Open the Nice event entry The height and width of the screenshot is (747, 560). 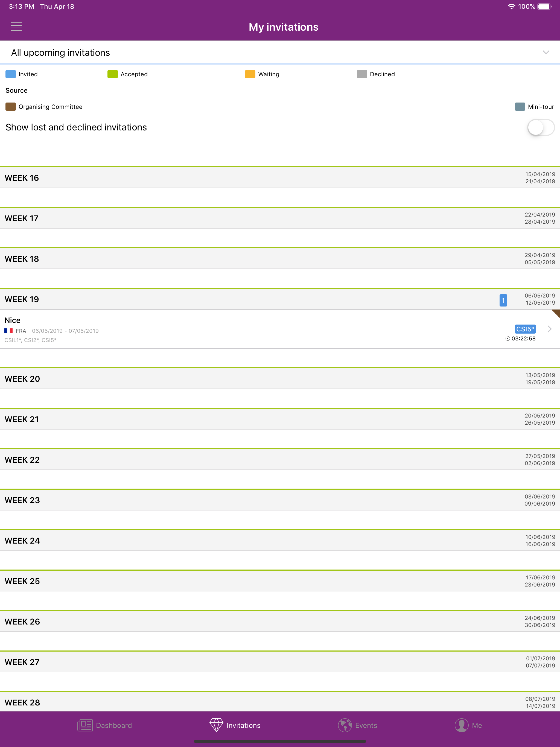(x=280, y=329)
